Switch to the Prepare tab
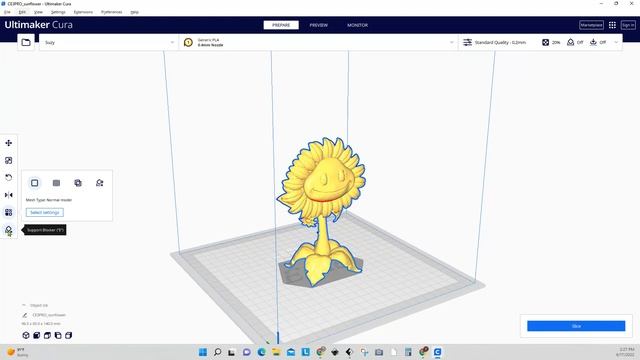The width and height of the screenshot is (640, 360). click(x=281, y=25)
